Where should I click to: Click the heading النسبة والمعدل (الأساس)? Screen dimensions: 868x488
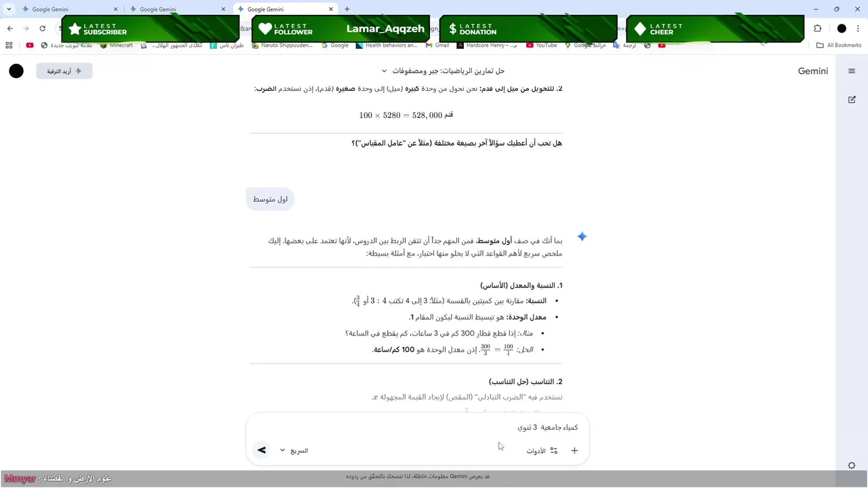[521, 285]
